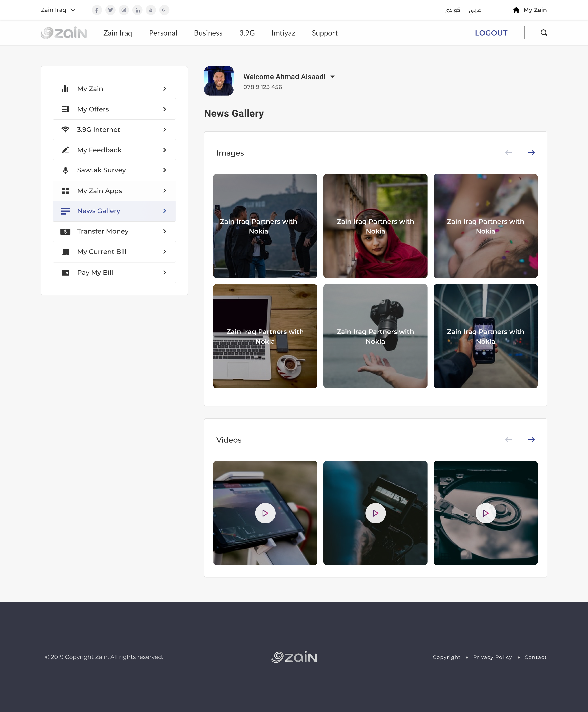Play the handheld camera rig video
Screen dimensions: 588x712
[x=375, y=513]
